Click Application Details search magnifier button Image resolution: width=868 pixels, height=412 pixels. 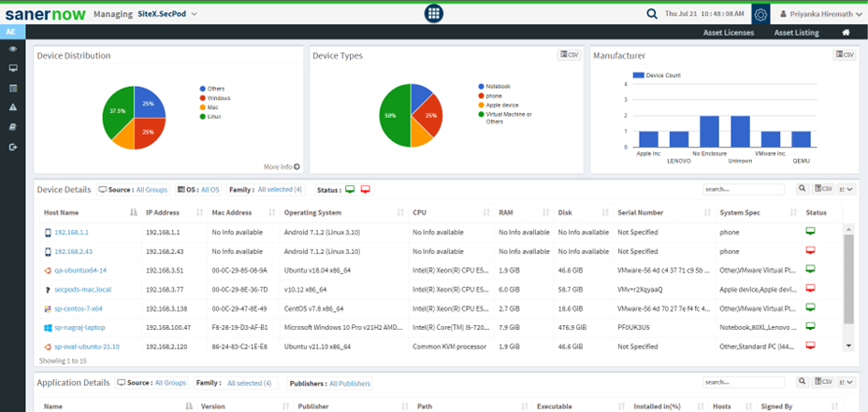[x=802, y=382]
